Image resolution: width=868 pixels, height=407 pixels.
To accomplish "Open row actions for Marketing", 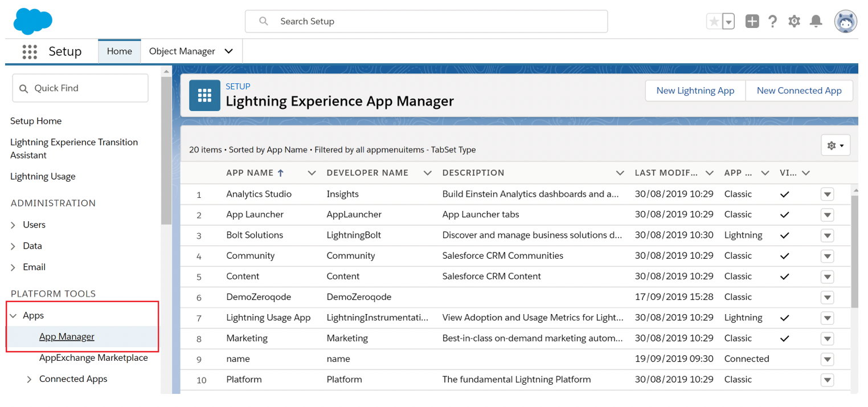I will point(827,339).
